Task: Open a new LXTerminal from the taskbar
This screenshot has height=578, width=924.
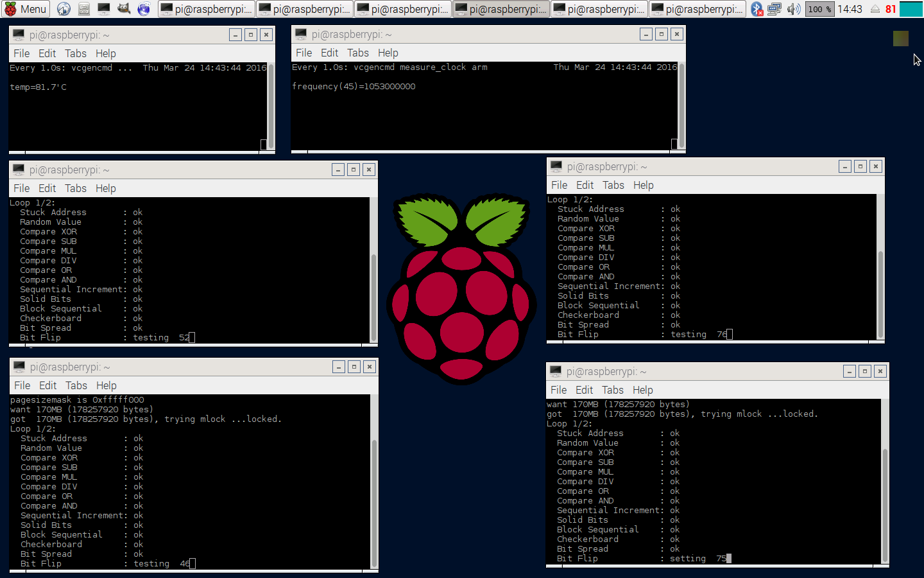Action: [x=103, y=9]
